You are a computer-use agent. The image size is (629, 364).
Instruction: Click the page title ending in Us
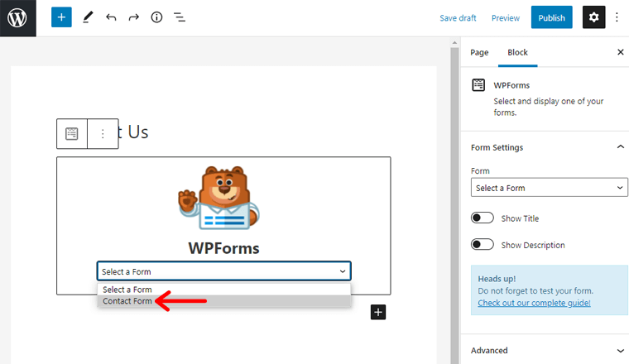[x=132, y=132]
